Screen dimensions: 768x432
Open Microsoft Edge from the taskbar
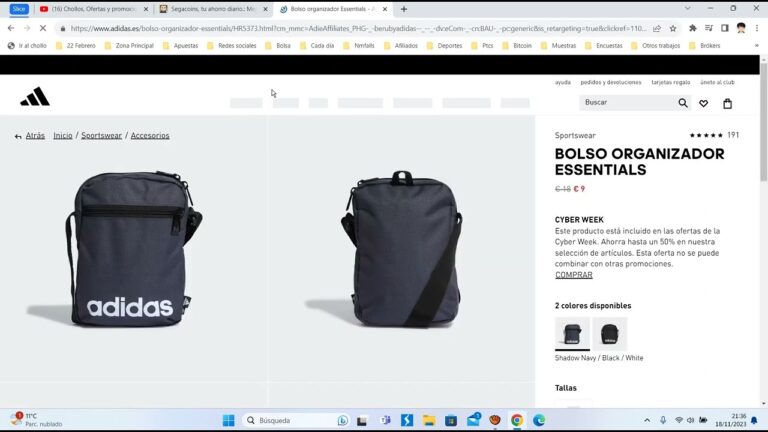point(539,420)
